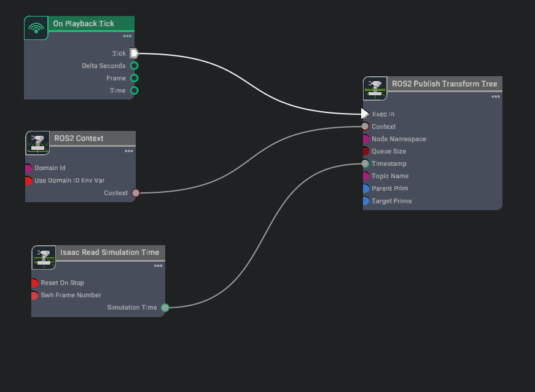The image size is (535, 392).
Task: Click the On Playback Tick node title
Action: (x=84, y=23)
